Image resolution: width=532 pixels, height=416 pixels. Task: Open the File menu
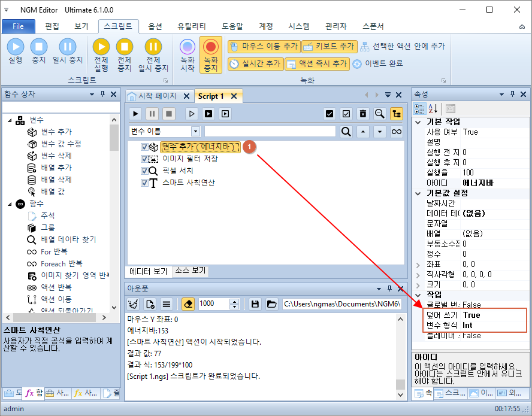[19, 26]
